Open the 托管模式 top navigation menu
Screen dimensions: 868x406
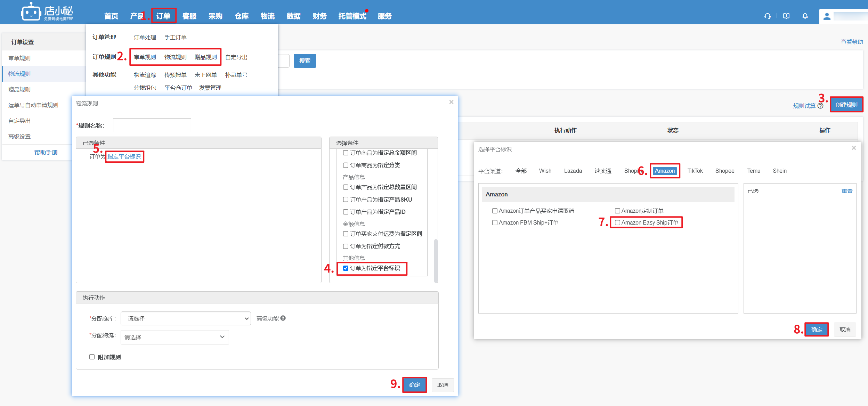tap(352, 16)
